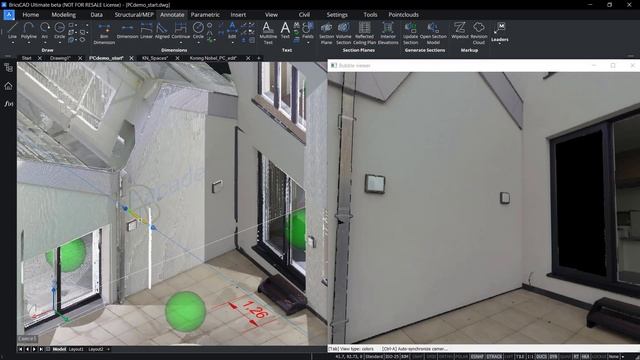
Task: Add a new drawing tab with plus
Action: pyautogui.click(x=259, y=58)
